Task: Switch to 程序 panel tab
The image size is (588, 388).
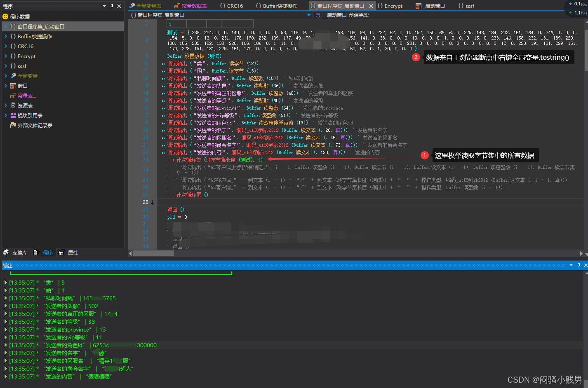Action: click(x=44, y=252)
